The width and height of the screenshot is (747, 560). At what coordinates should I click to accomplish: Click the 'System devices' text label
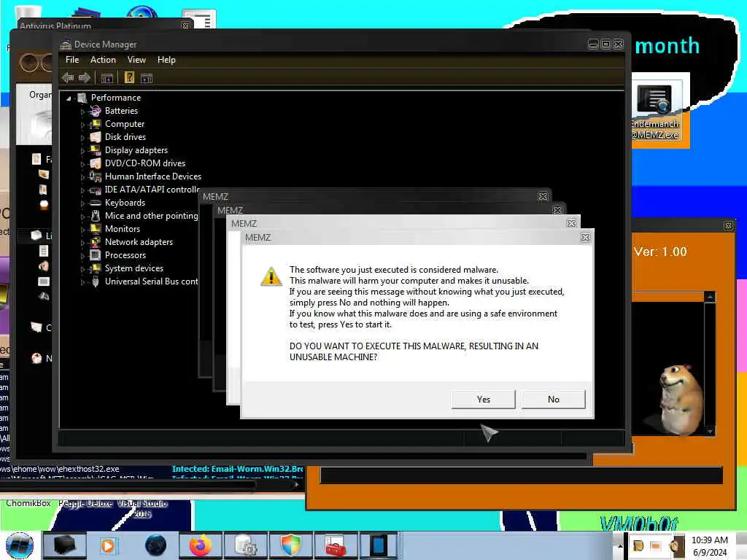coord(134,268)
